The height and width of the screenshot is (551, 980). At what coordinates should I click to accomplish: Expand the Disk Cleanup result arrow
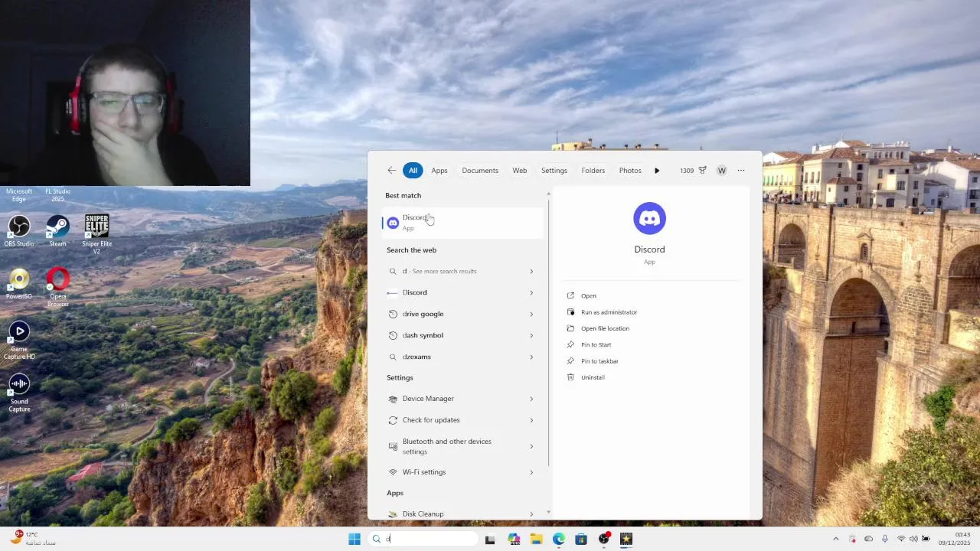[x=531, y=514]
